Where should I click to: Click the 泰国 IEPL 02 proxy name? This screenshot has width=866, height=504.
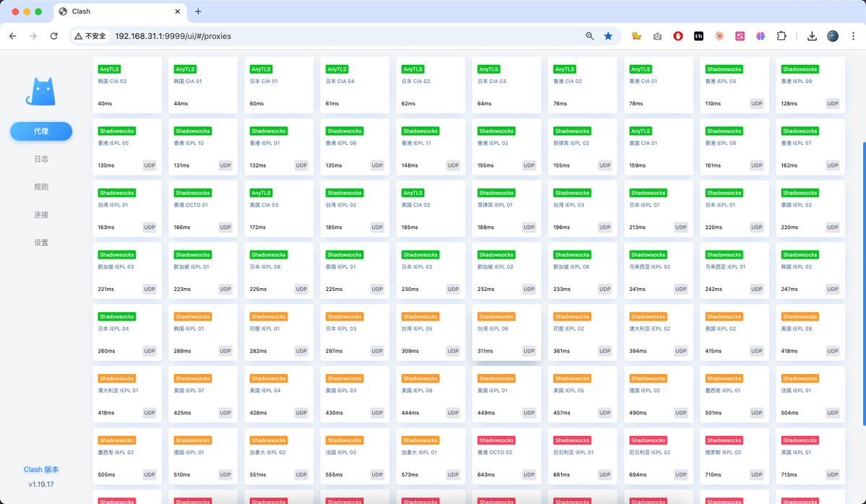(797, 205)
